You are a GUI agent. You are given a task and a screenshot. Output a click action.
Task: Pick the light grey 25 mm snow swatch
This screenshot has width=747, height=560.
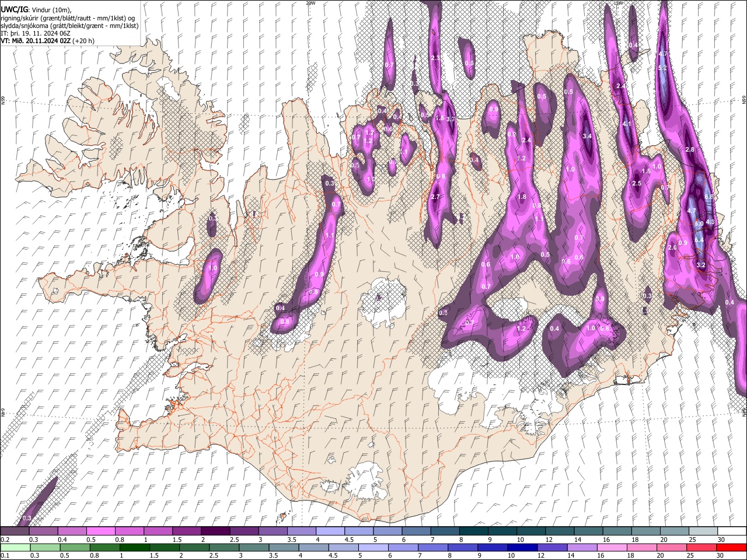pos(703,531)
